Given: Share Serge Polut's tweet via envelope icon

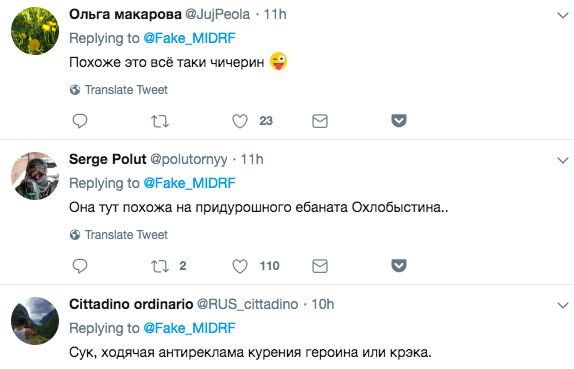Looking at the screenshot, I should [x=320, y=266].
